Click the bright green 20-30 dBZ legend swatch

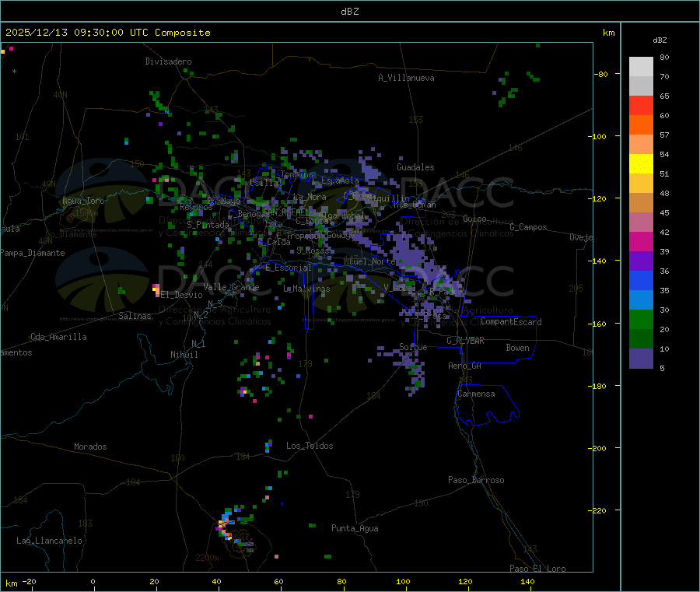pos(641,319)
